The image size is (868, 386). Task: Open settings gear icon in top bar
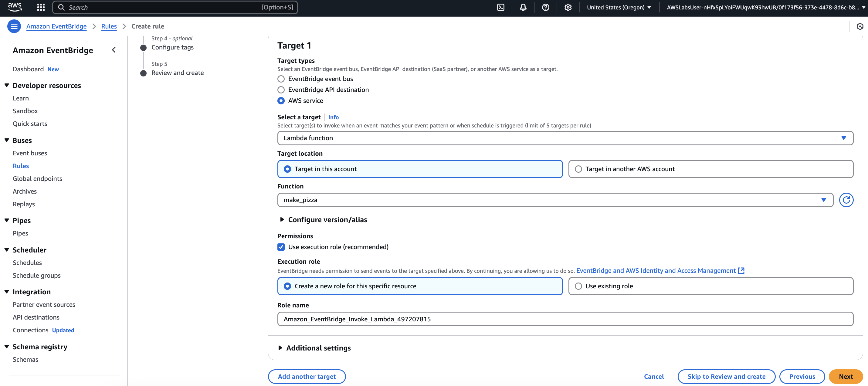(568, 7)
